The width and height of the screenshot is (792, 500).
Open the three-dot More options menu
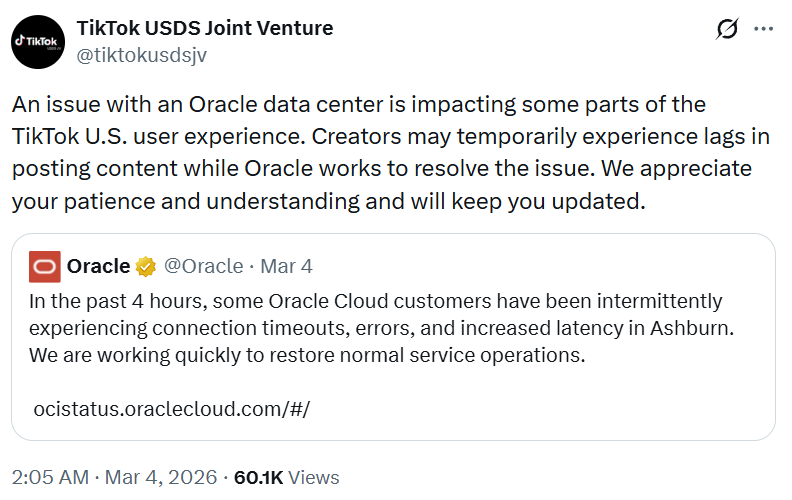click(x=763, y=30)
